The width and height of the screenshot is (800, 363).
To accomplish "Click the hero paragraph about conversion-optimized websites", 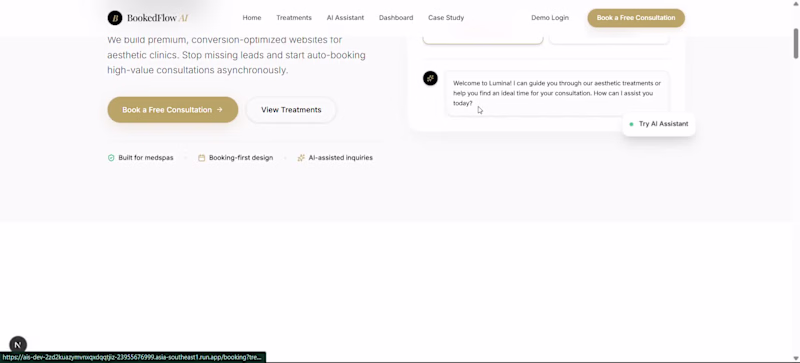I will tap(236, 55).
